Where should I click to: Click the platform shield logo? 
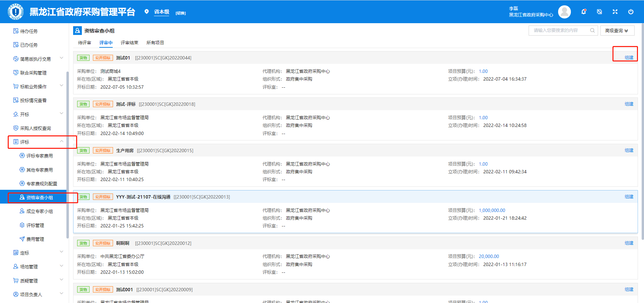(15, 12)
